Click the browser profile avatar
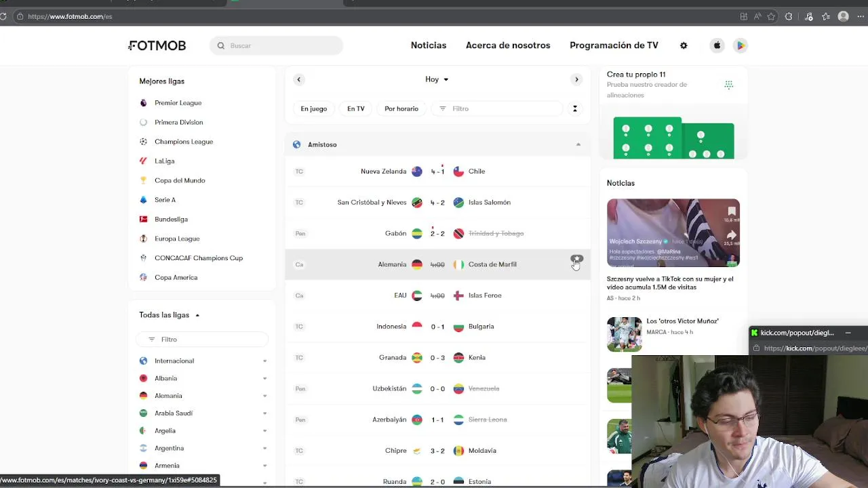Viewport: 868px width, 488px height. point(843,16)
